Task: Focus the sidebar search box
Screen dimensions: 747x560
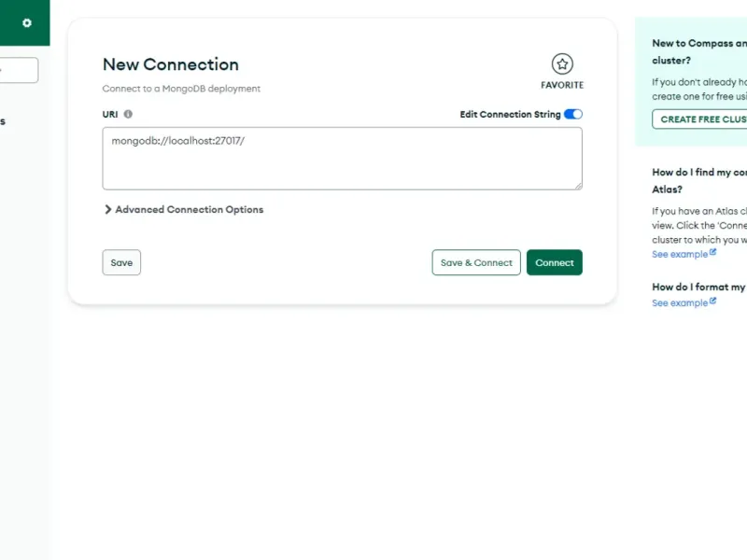Action: (19, 70)
